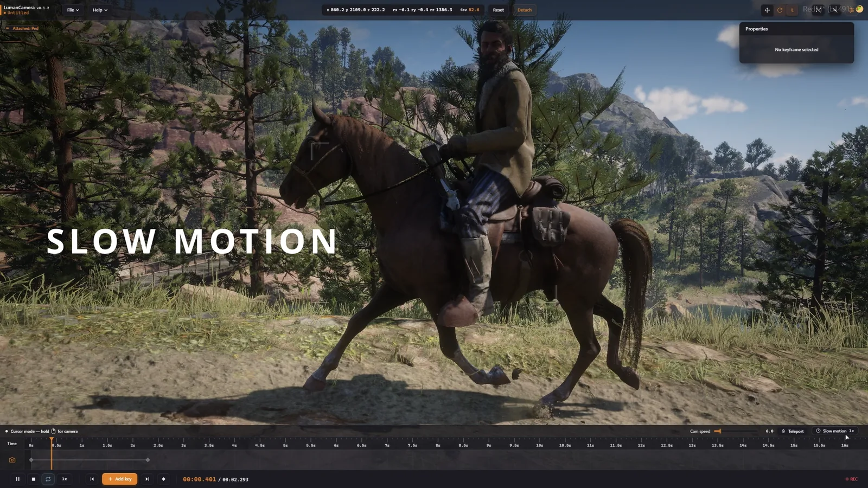Click the clock icon beside Slow motion

pyautogui.click(x=818, y=431)
